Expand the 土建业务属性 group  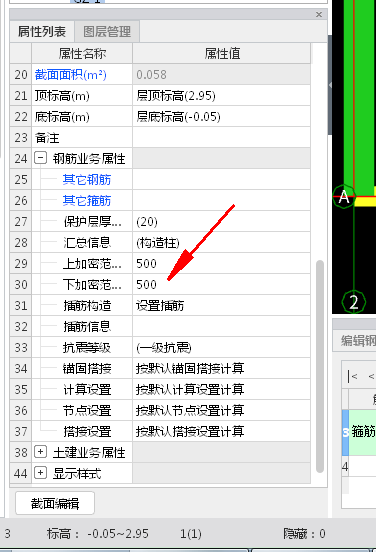(40, 452)
